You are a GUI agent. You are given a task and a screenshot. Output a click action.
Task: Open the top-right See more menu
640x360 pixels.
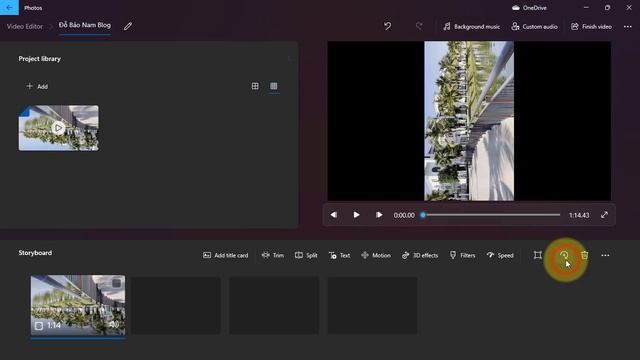pos(628,27)
